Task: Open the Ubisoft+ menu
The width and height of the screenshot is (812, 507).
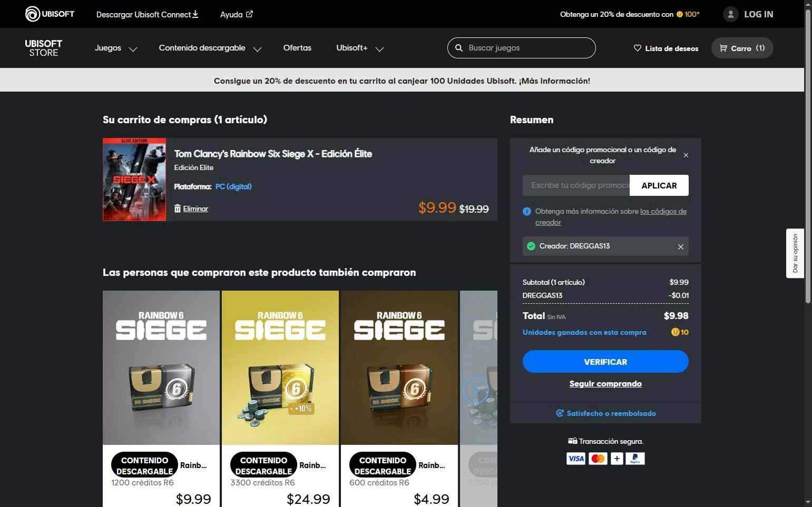Action: click(x=352, y=48)
